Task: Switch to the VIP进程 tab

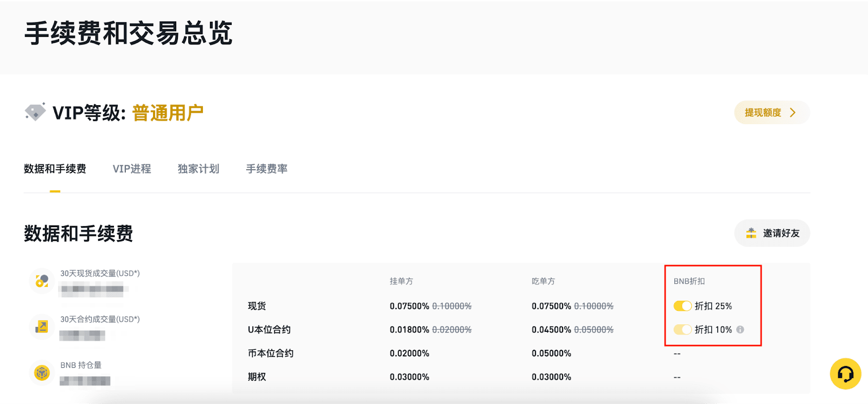Action: (x=132, y=169)
